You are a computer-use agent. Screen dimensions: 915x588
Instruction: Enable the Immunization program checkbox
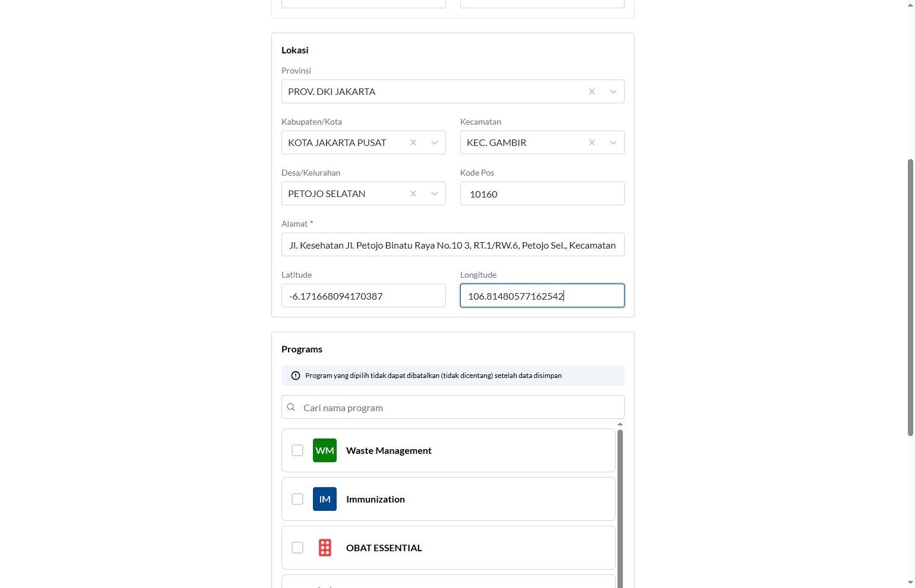point(297,499)
